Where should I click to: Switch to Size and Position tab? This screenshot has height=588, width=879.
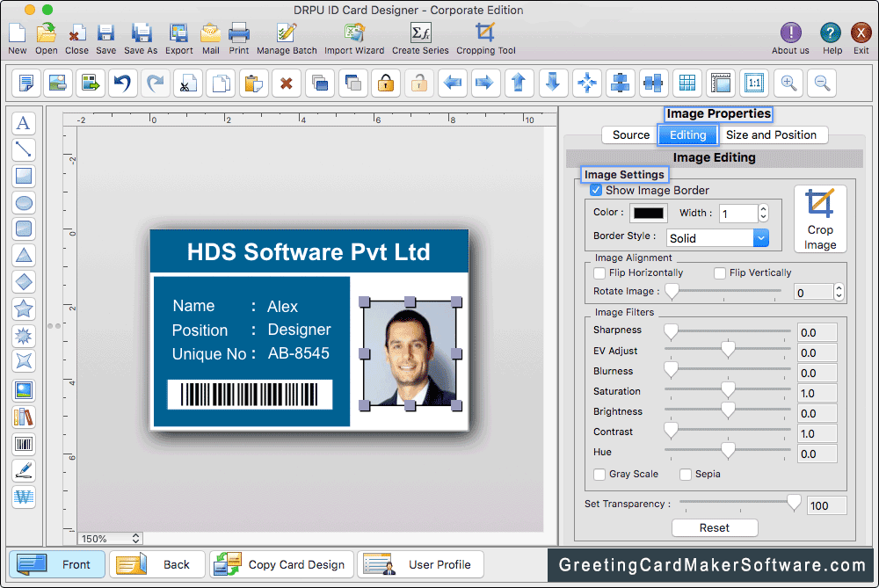pyautogui.click(x=772, y=135)
